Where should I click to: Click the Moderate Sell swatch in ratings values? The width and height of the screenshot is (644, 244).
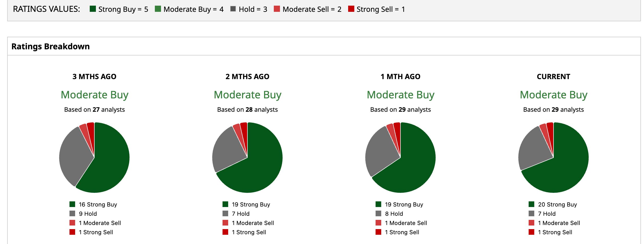pos(277,9)
